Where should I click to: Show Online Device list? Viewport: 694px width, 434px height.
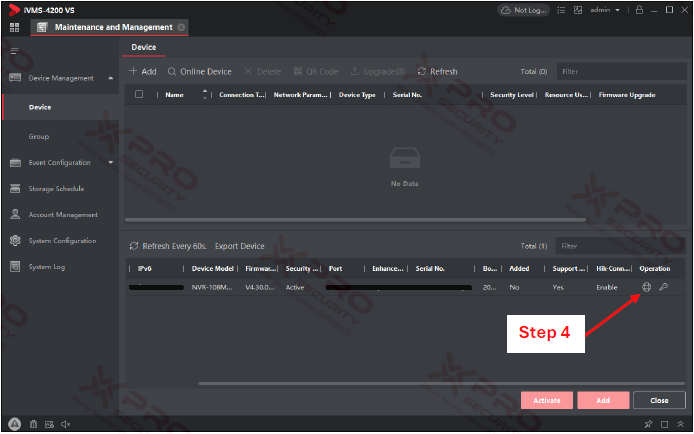coord(200,71)
